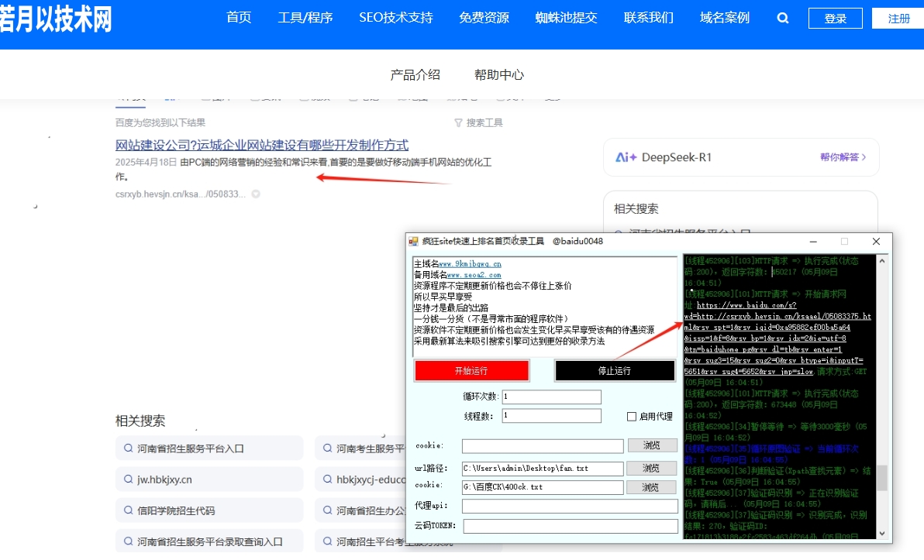Click the app icon in the tool window title bar
Screen dimensions: 924x560
point(414,242)
